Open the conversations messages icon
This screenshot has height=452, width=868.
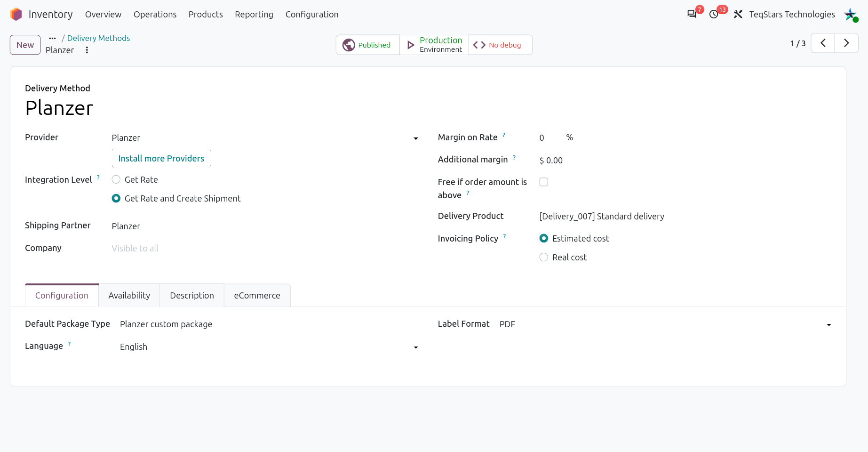[692, 14]
